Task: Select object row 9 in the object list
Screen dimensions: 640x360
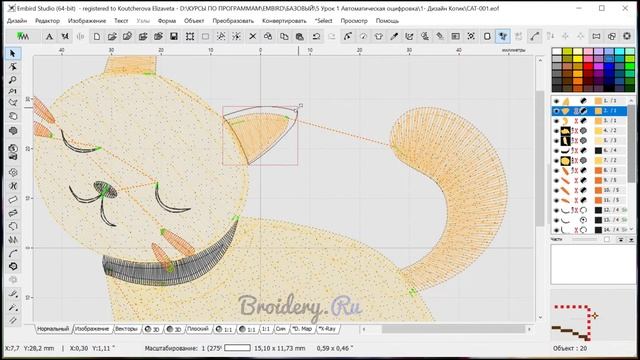Action: pyautogui.click(x=590, y=180)
